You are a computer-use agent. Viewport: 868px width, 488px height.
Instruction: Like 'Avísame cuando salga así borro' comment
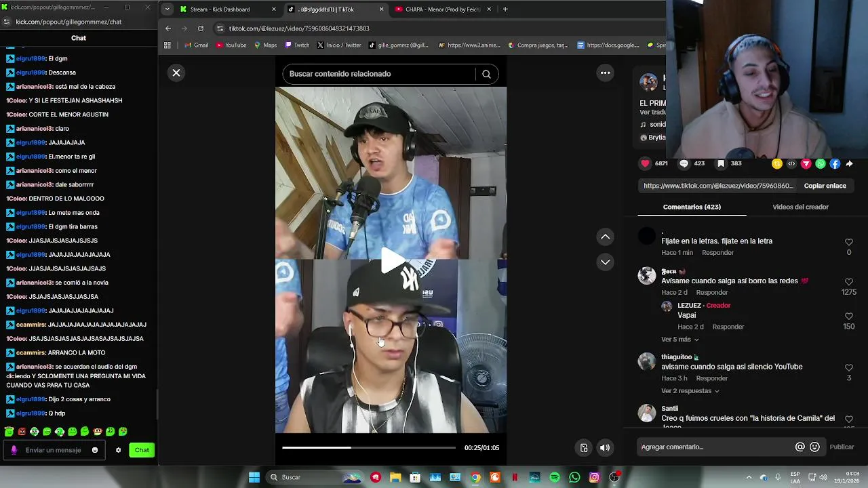tap(849, 281)
